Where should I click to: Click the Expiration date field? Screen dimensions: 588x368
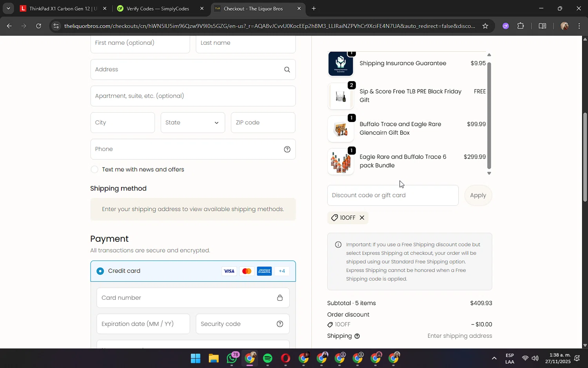[x=143, y=324]
